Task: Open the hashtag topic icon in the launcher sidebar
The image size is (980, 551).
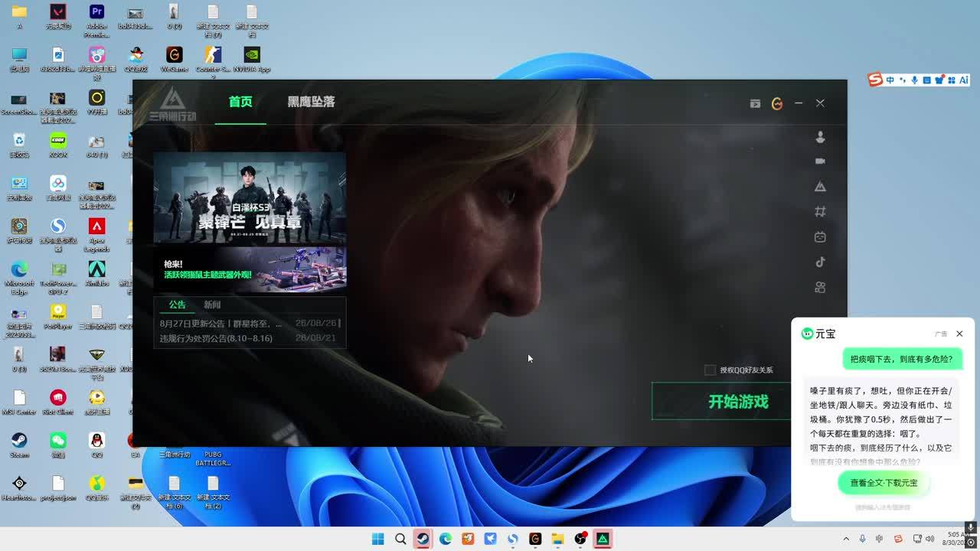Action: pos(820,212)
